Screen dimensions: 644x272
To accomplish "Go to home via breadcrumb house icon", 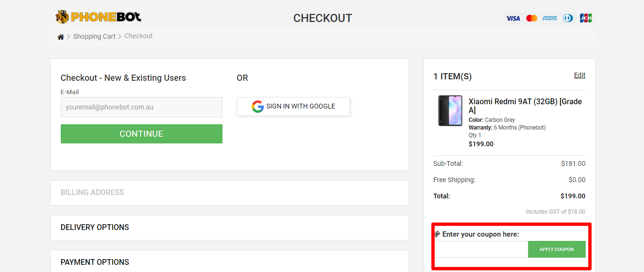I will click(x=61, y=37).
